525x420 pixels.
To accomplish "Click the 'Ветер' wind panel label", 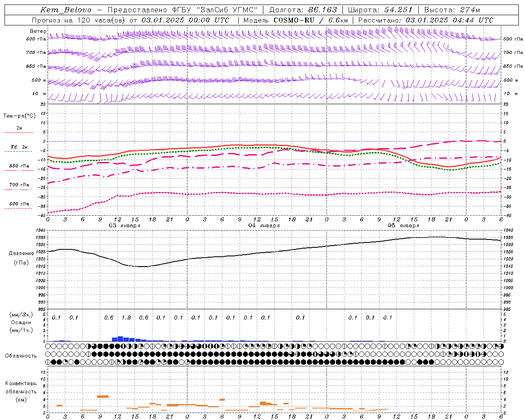I will [x=38, y=31].
